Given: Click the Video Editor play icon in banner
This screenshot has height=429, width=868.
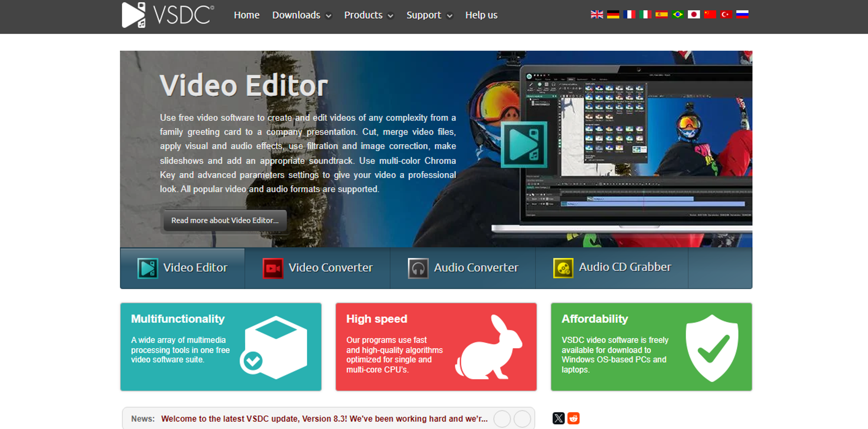Looking at the screenshot, I should (x=524, y=145).
